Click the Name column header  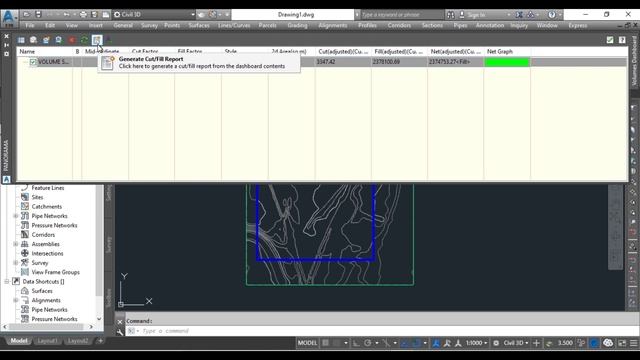click(x=45, y=52)
